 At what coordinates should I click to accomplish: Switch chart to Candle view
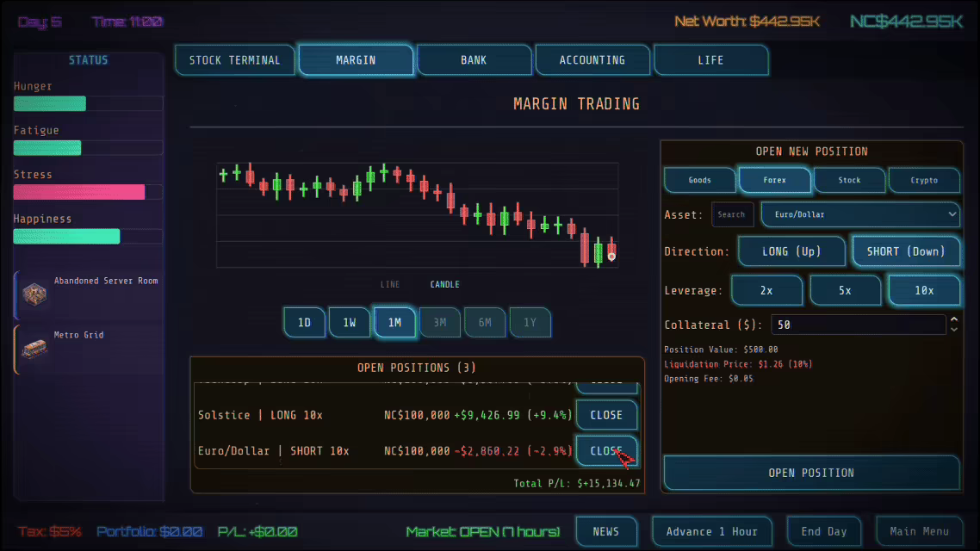pyautogui.click(x=444, y=284)
